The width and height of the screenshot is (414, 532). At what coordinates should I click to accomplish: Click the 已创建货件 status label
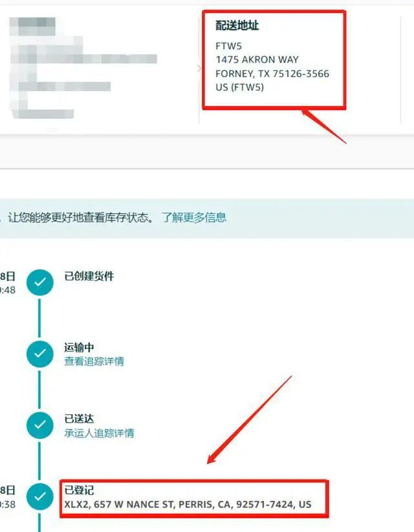tap(89, 276)
